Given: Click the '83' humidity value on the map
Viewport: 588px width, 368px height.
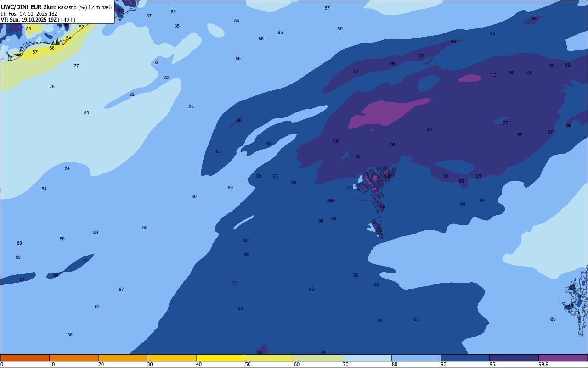Looking at the screenshot, I should coord(167,78).
